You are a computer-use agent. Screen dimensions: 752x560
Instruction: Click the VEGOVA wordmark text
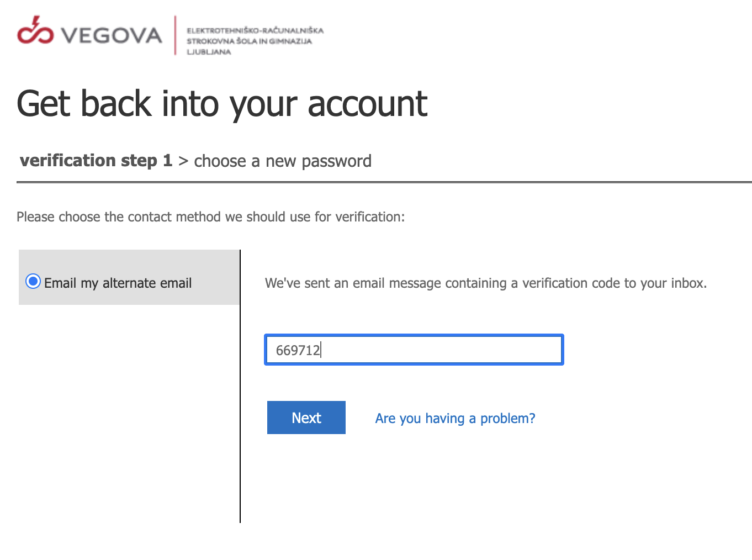[112, 36]
